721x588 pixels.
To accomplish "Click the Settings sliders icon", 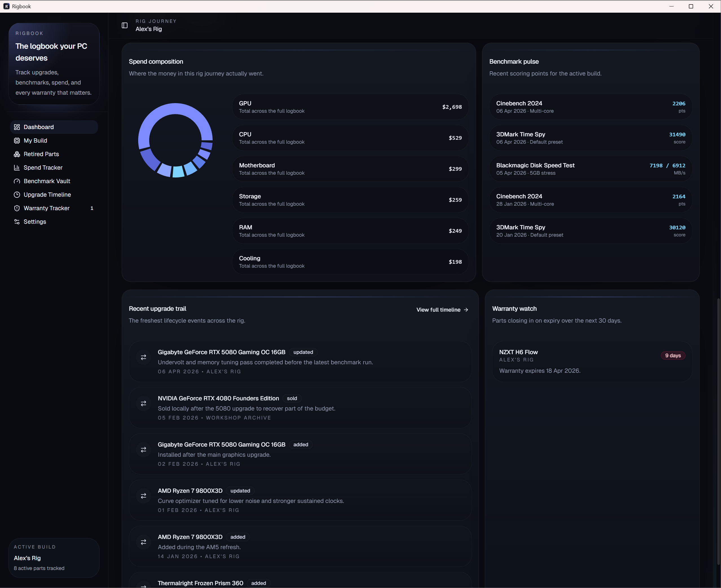I will point(17,222).
